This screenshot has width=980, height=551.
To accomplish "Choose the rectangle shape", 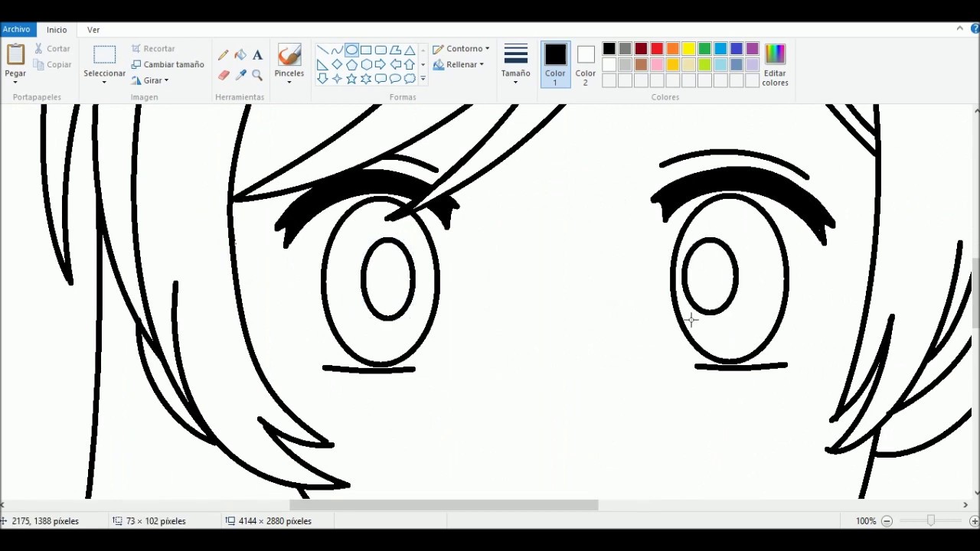I will pyautogui.click(x=366, y=51).
